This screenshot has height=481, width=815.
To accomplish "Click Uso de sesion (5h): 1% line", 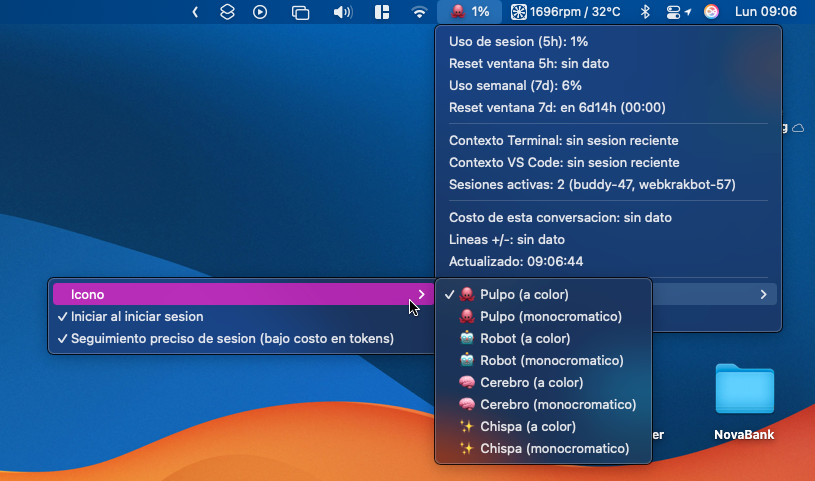I will 518,42.
